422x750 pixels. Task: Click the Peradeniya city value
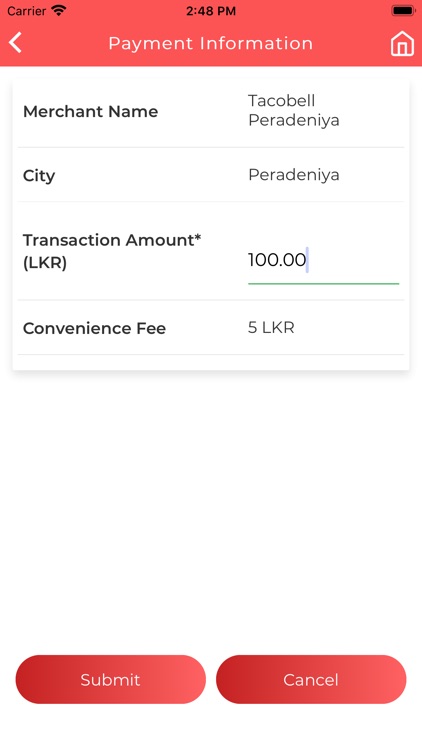tap(294, 175)
